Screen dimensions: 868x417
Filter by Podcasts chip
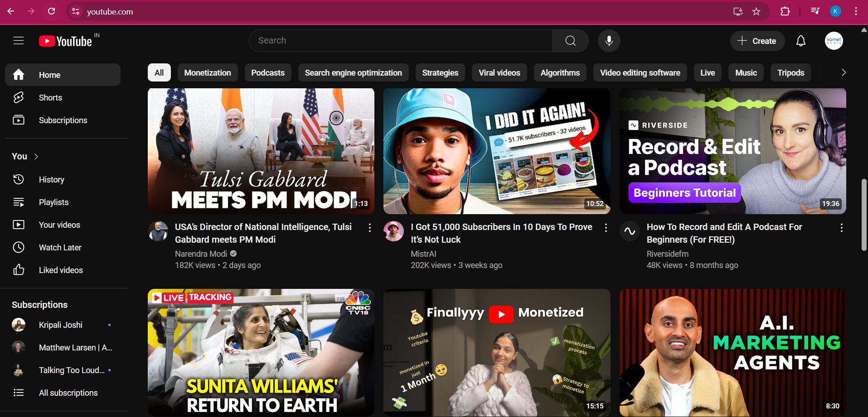(268, 72)
